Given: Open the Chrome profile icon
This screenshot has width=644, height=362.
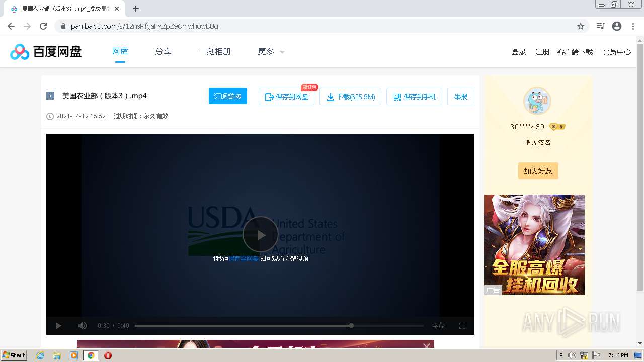Looking at the screenshot, I should coord(617,26).
